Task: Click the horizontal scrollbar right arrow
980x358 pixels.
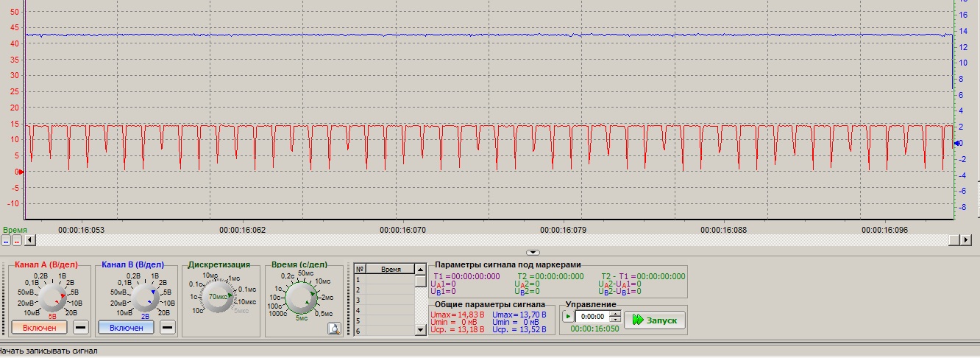Action: click(965, 240)
